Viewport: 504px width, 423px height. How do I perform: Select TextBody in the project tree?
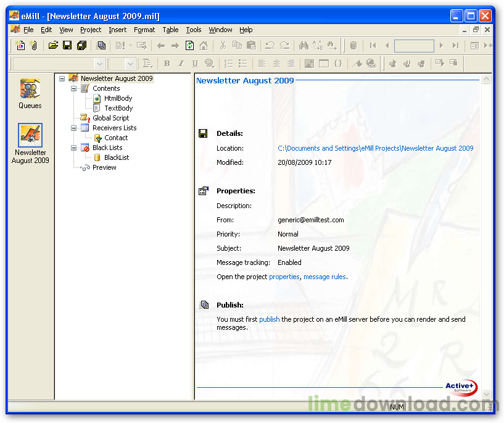(x=118, y=108)
